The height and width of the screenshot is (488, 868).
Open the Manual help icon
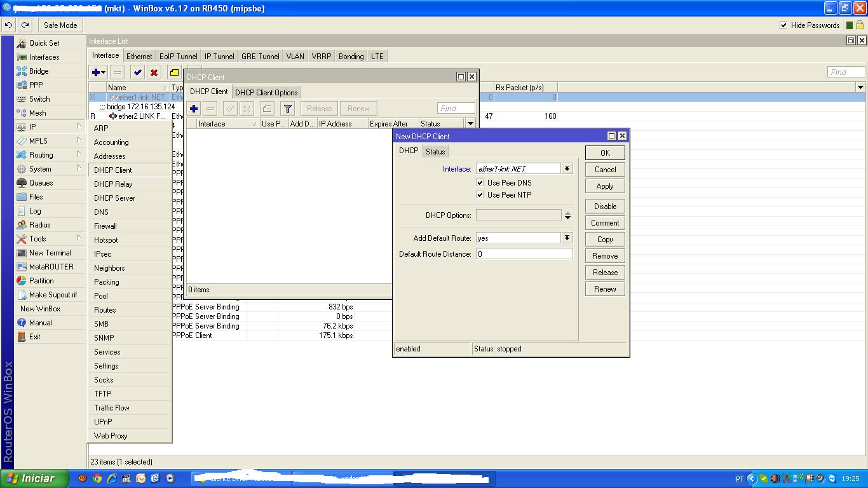pyautogui.click(x=22, y=323)
